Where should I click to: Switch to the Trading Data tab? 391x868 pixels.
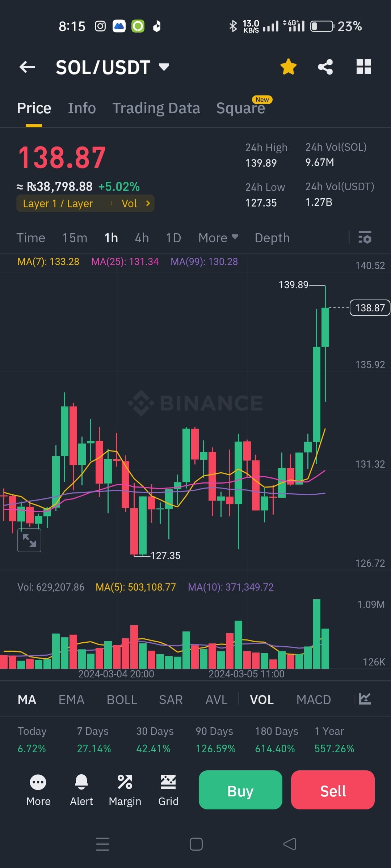click(156, 107)
